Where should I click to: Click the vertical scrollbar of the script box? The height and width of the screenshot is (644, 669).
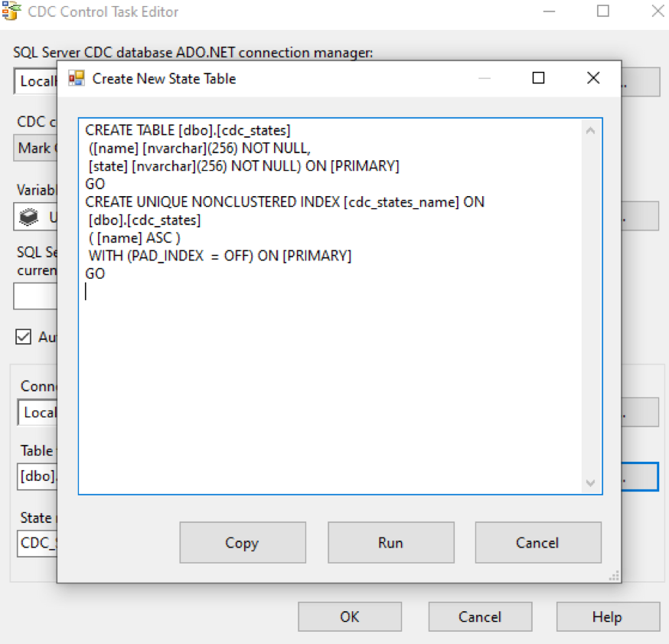(591, 306)
